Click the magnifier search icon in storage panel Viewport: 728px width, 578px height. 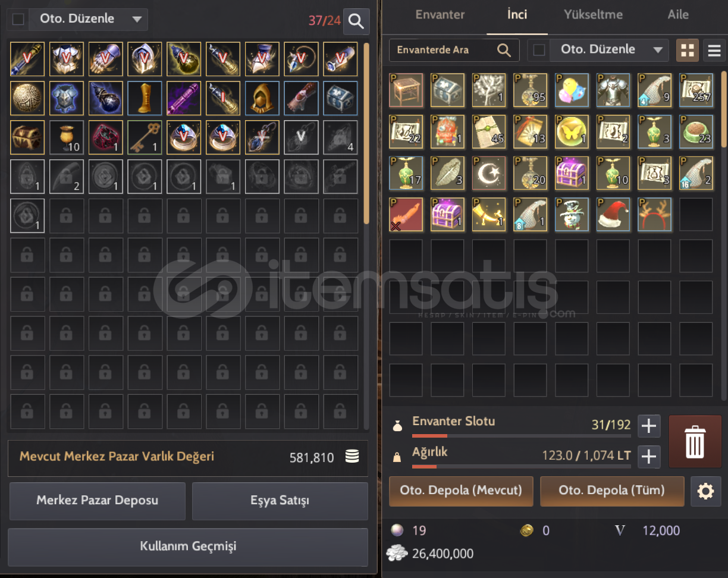point(356,22)
